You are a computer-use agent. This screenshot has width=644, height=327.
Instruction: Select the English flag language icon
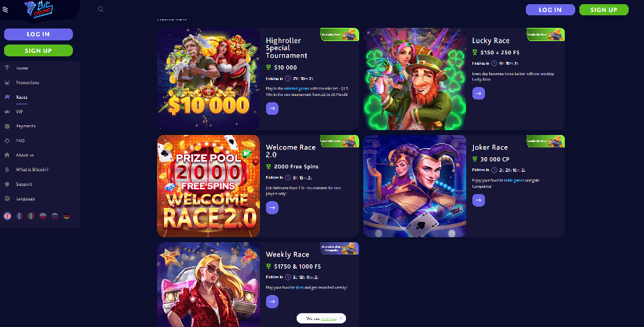pos(8,216)
